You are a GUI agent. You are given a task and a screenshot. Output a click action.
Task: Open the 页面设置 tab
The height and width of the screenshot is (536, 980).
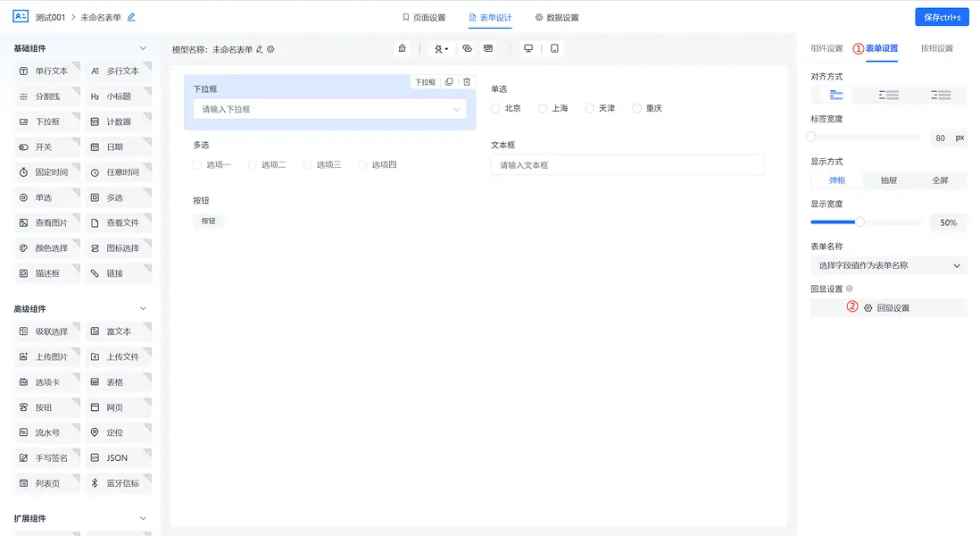[x=424, y=18]
